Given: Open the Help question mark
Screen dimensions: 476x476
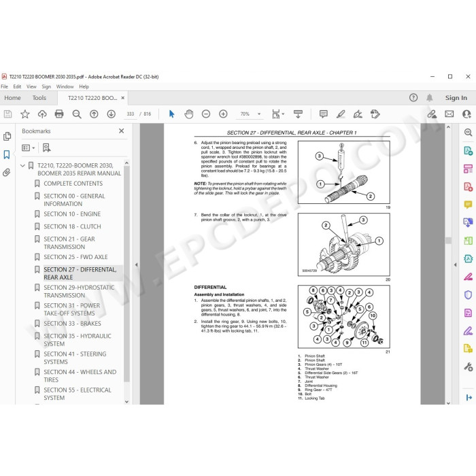Looking at the screenshot, I should [x=413, y=98].
